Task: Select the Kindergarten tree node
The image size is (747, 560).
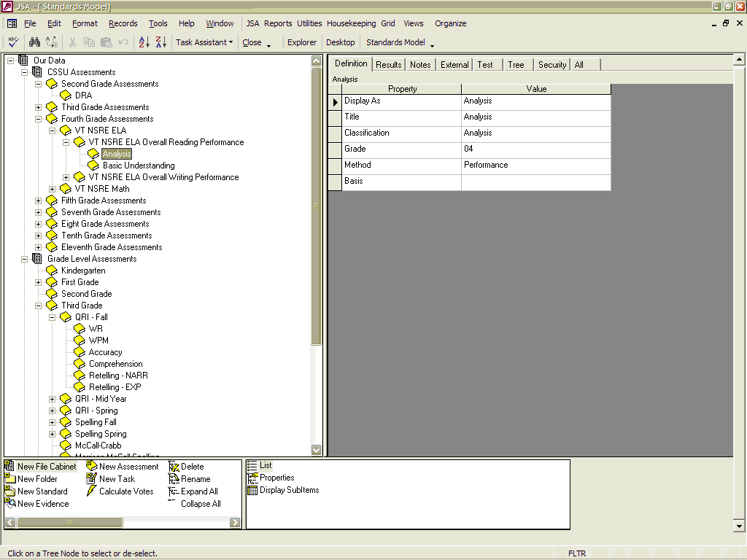Action: click(83, 271)
